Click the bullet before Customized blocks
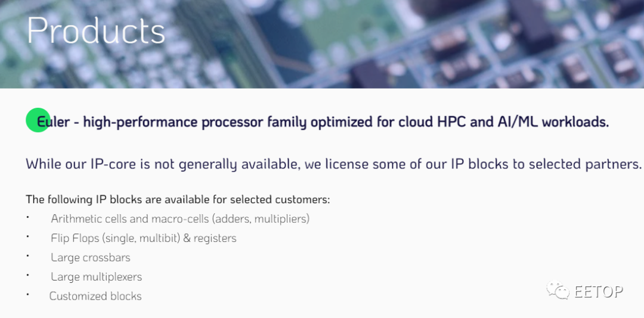 click(x=27, y=294)
